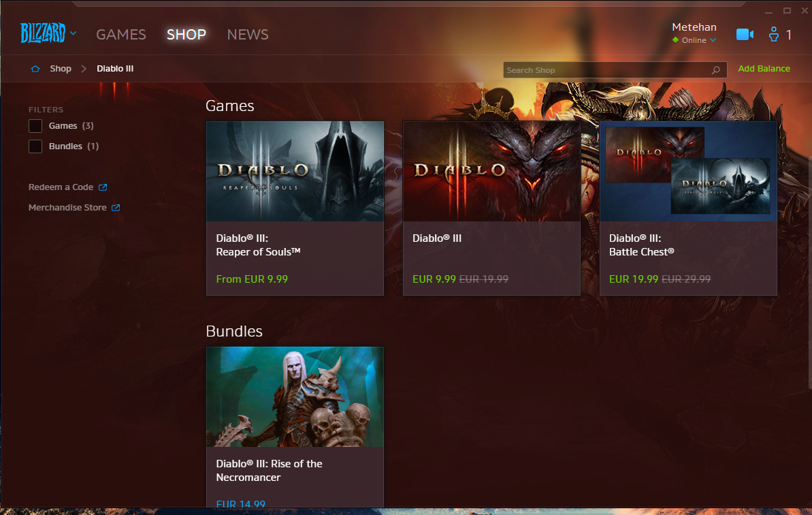Open the Redeem a Code link
812x515 pixels.
61,187
